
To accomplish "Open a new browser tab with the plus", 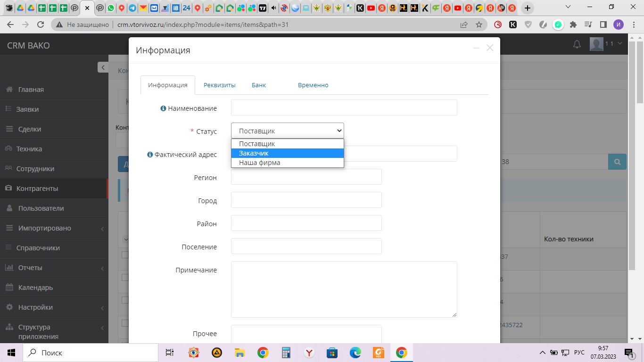I will click(x=528, y=8).
